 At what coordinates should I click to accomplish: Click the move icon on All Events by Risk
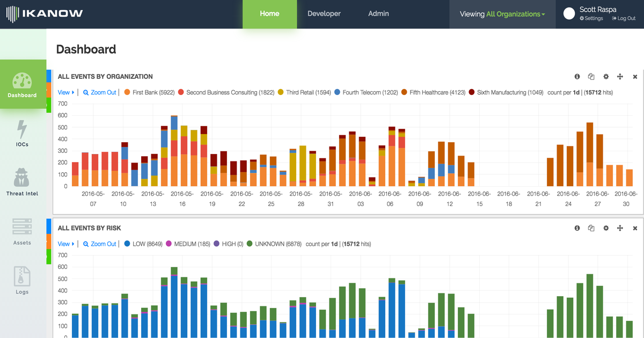click(x=620, y=228)
